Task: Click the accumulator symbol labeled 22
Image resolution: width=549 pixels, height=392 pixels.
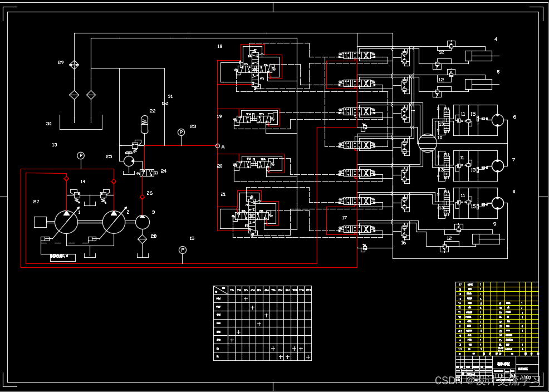Action: pos(144,124)
